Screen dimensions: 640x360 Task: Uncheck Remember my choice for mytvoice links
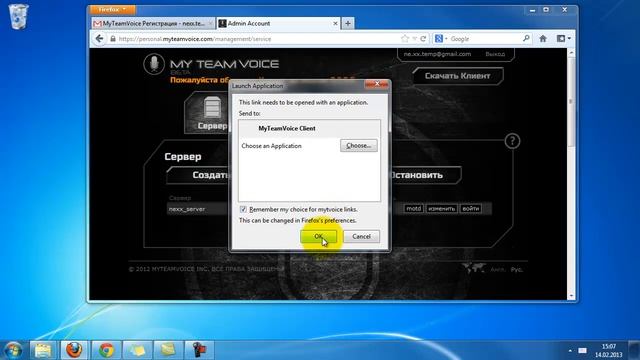pos(243,209)
